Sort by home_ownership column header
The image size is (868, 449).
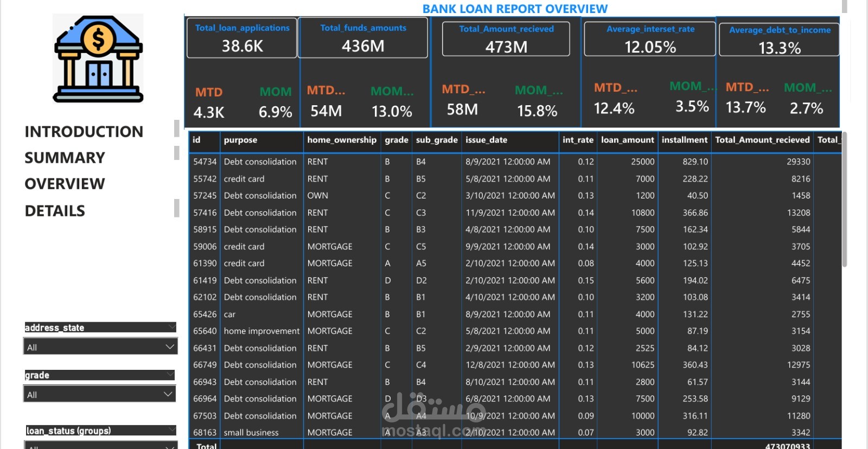(x=342, y=140)
